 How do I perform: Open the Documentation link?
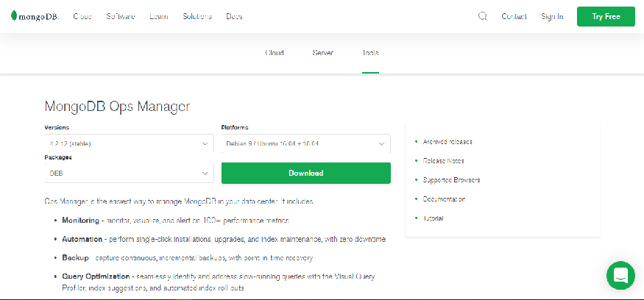(444, 199)
